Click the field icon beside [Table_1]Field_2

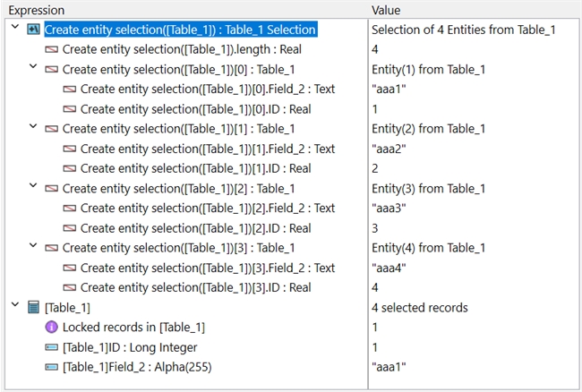pos(52,367)
